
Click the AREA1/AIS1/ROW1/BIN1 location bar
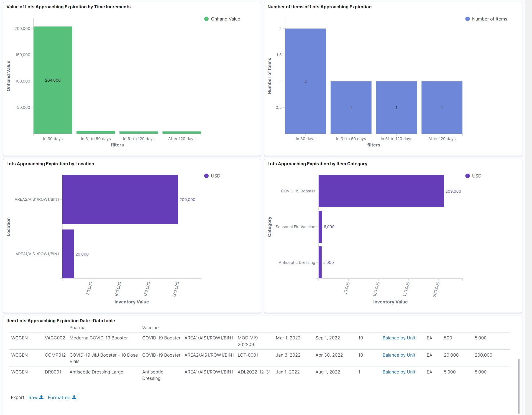68,254
